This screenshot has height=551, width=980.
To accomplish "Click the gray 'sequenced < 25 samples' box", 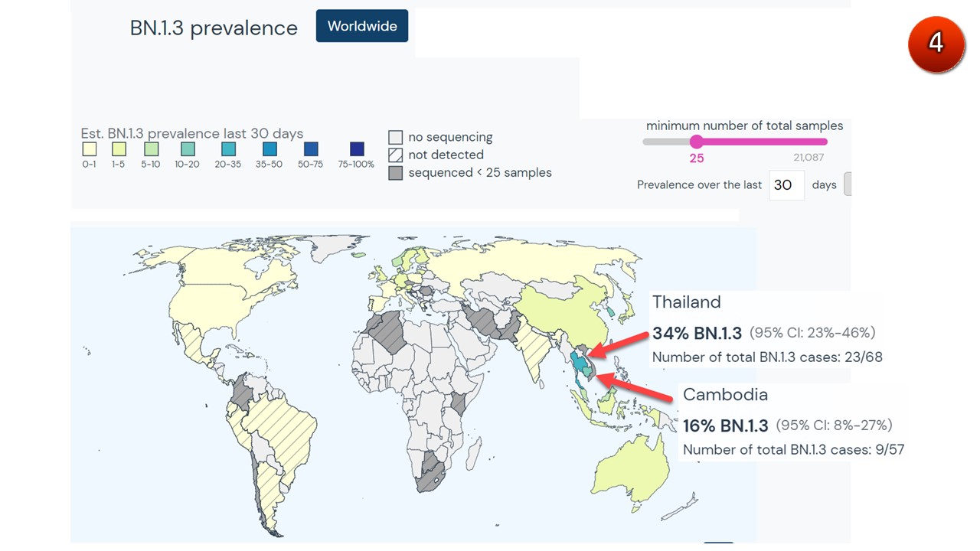I will [x=395, y=173].
